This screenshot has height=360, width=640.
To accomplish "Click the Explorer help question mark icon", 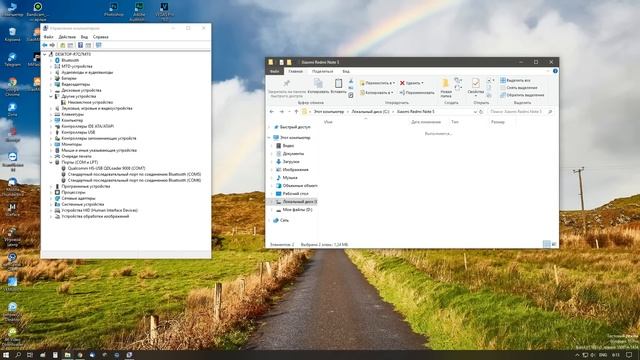I will [x=555, y=71].
